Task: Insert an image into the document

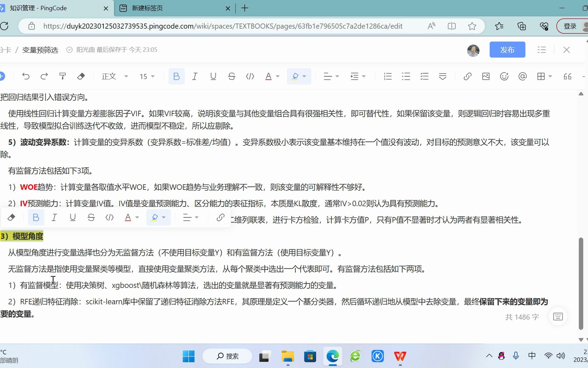Action: click(486, 76)
